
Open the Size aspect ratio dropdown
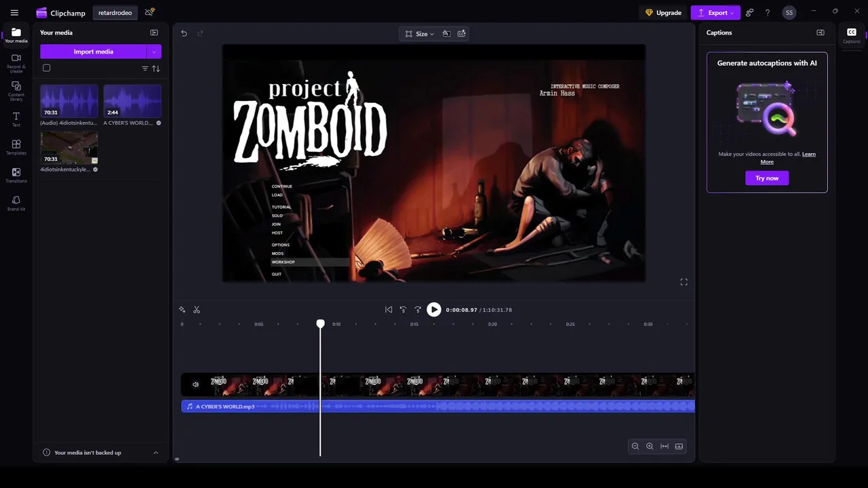click(419, 34)
